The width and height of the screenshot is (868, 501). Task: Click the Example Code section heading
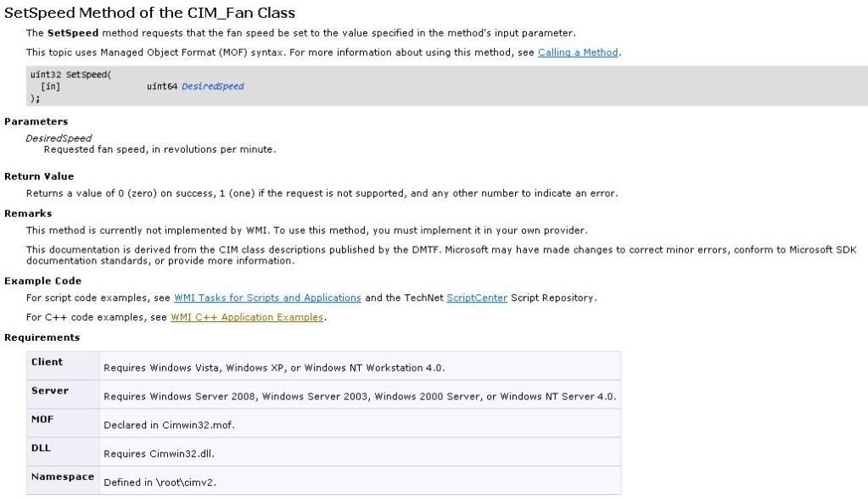(42, 281)
